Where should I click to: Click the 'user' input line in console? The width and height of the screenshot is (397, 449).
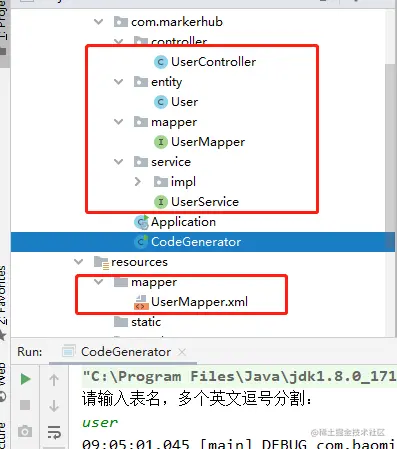coord(100,423)
